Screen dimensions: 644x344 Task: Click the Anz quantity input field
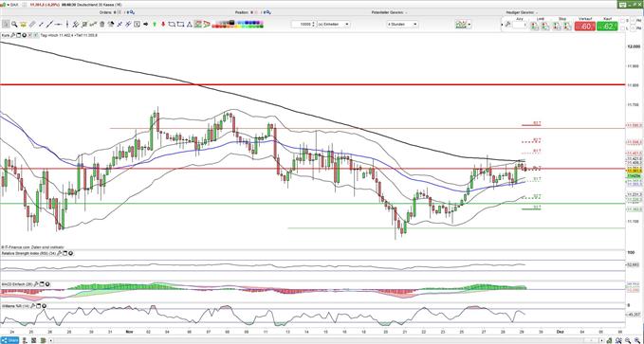(519, 25)
